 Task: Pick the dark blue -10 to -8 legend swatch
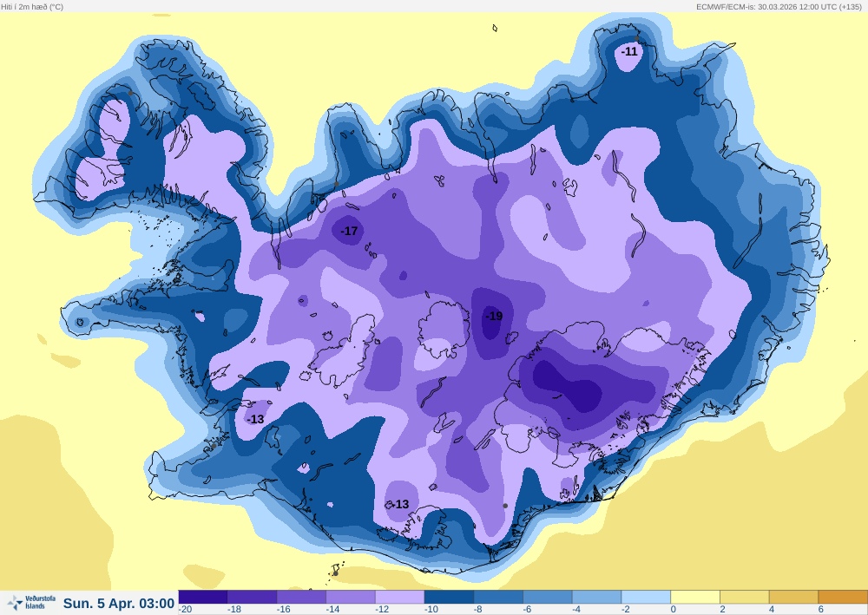(x=449, y=598)
